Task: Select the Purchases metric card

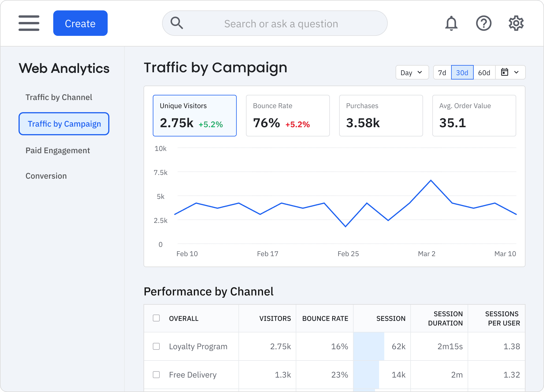Action: (x=381, y=115)
